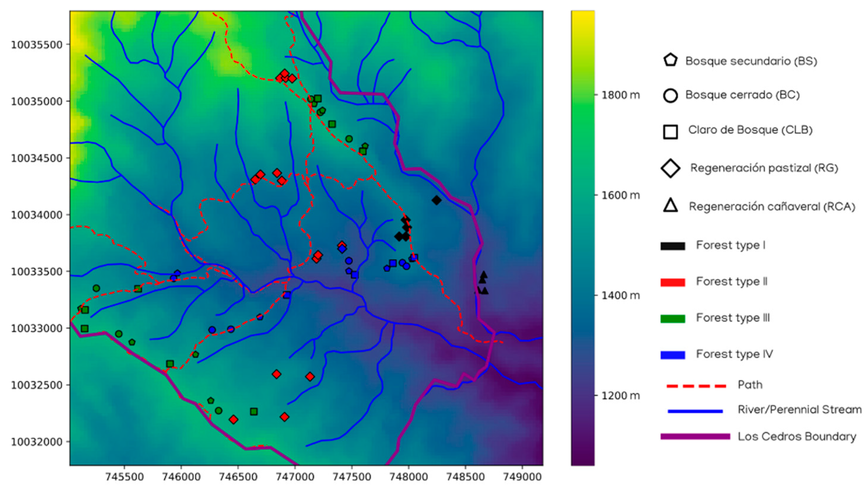The height and width of the screenshot is (488, 868).
Task: Click the diamond icon for Regeneración pastizal
Action: point(670,168)
